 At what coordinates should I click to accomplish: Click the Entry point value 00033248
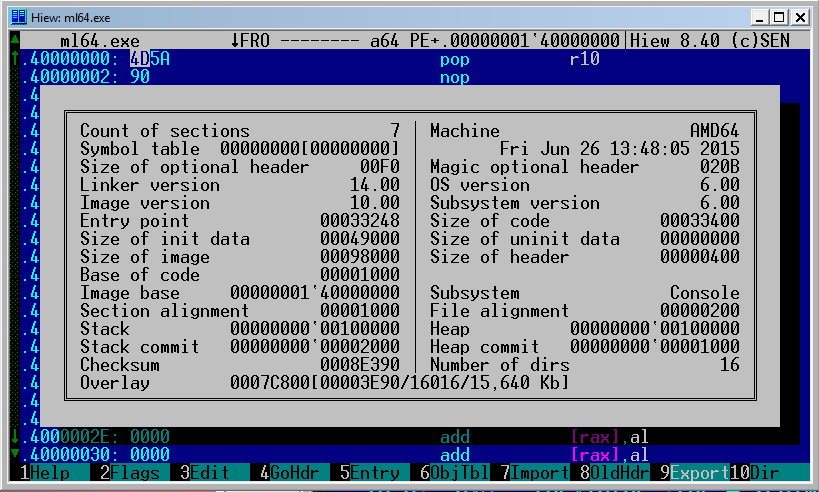[359, 221]
